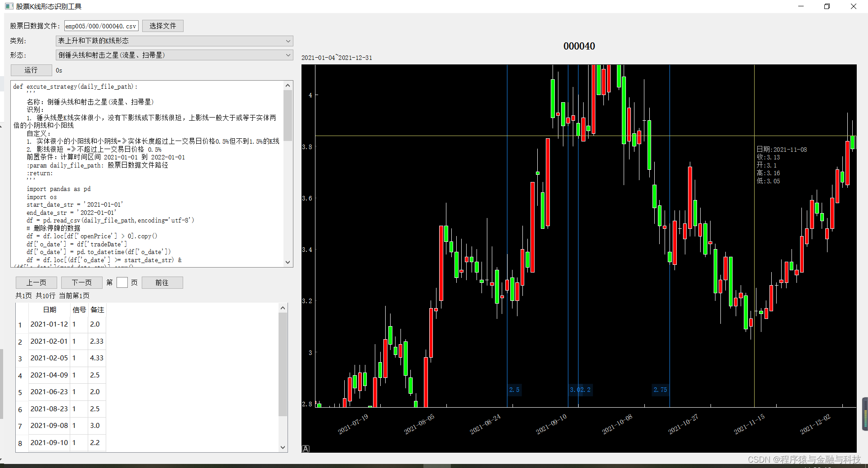Click the stock data file path field

[101, 26]
